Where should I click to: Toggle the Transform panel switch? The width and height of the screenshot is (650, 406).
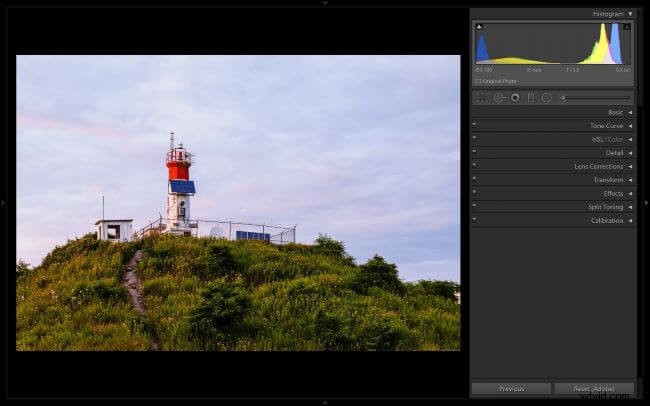[474, 178]
